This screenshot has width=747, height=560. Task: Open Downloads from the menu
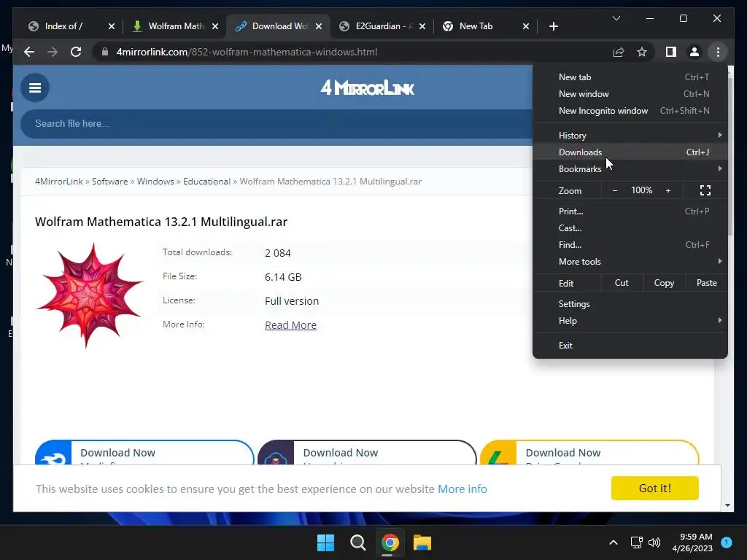tap(630, 152)
